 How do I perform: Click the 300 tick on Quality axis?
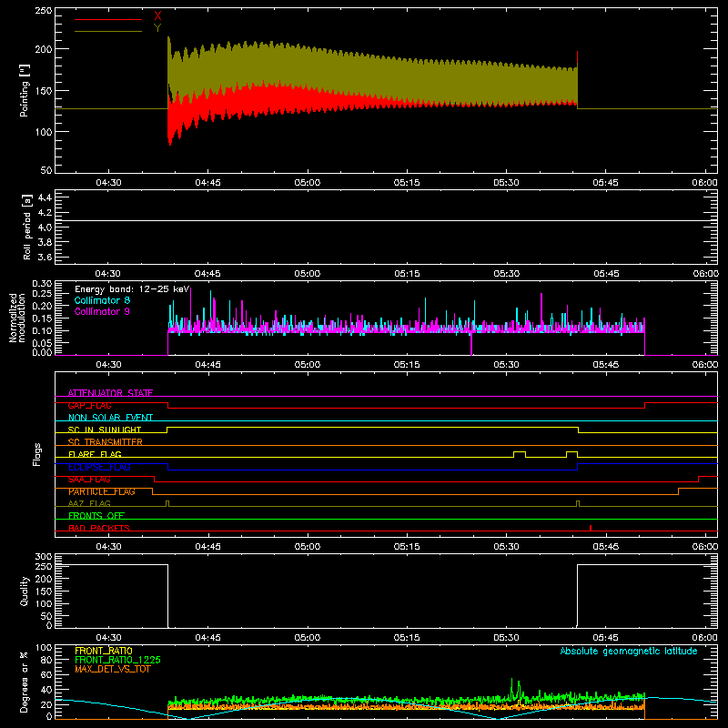[x=43, y=556]
